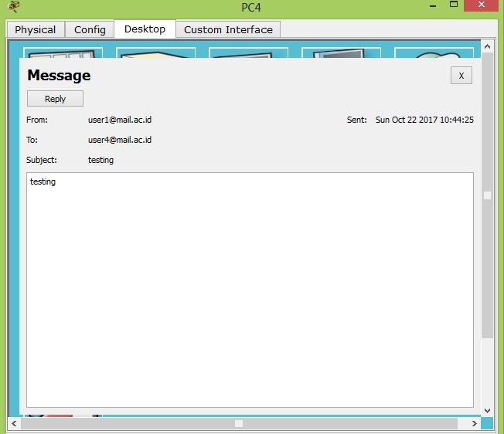
Task: Click the 'Subject:' label
Action: click(42, 160)
